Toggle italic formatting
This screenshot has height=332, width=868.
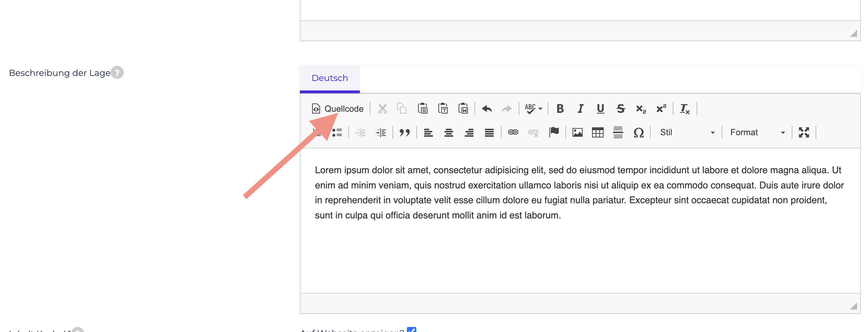point(580,108)
